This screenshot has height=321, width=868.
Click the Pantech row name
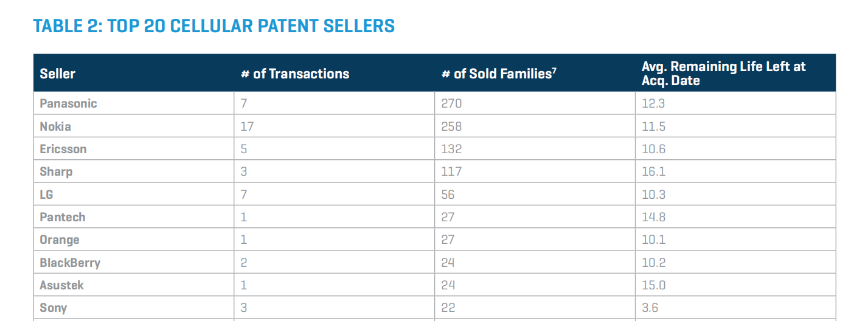click(63, 217)
